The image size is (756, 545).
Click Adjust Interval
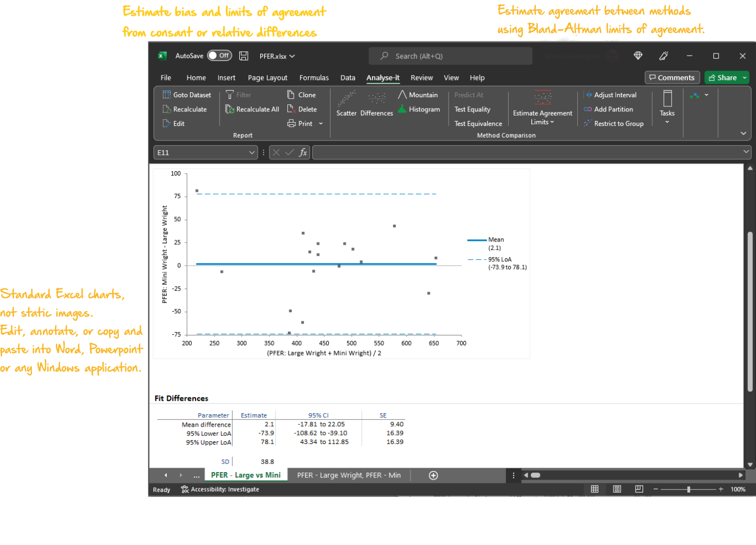point(610,95)
